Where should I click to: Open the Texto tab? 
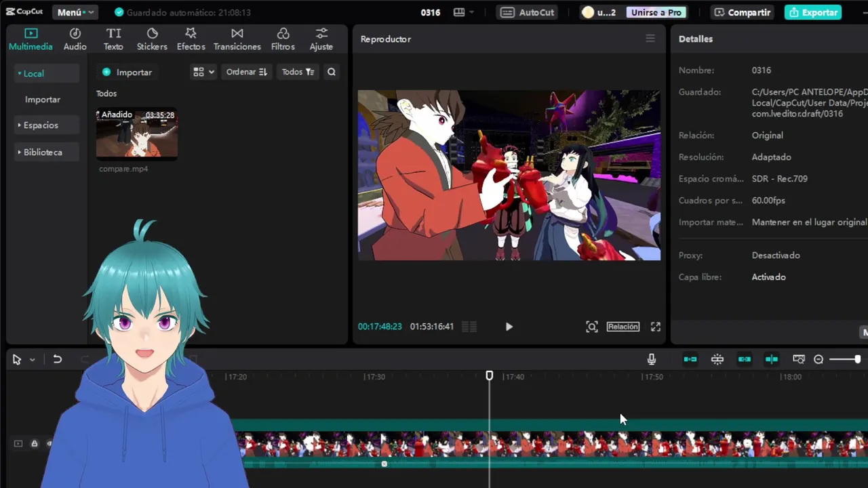113,39
